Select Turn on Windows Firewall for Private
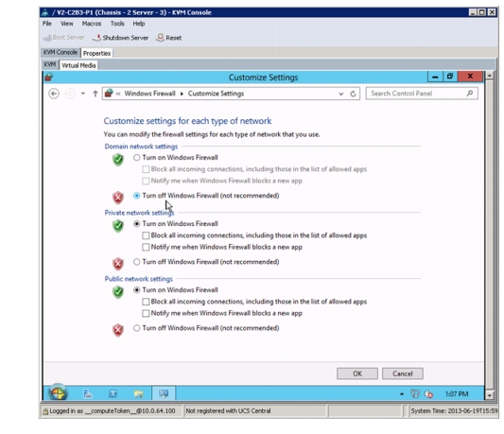504x434 pixels. click(136, 224)
